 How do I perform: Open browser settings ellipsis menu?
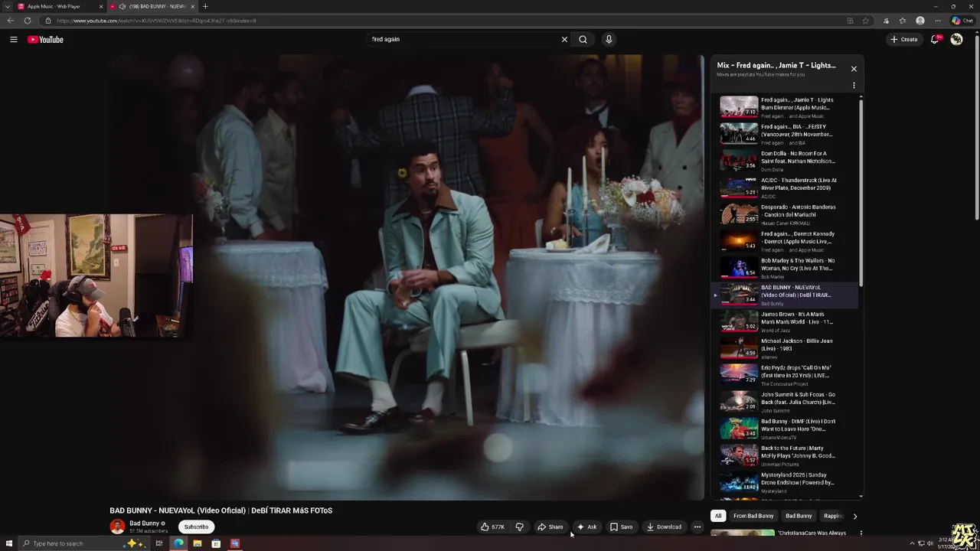(x=937, y=21)
